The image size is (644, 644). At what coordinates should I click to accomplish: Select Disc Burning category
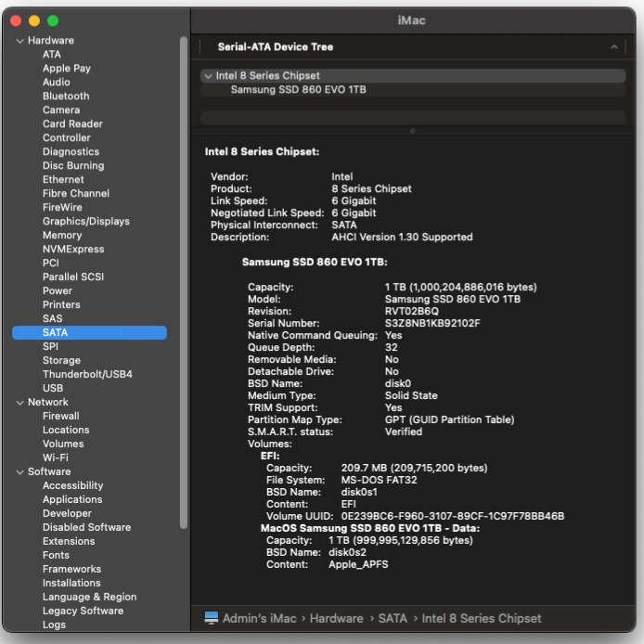pos(73,165)
